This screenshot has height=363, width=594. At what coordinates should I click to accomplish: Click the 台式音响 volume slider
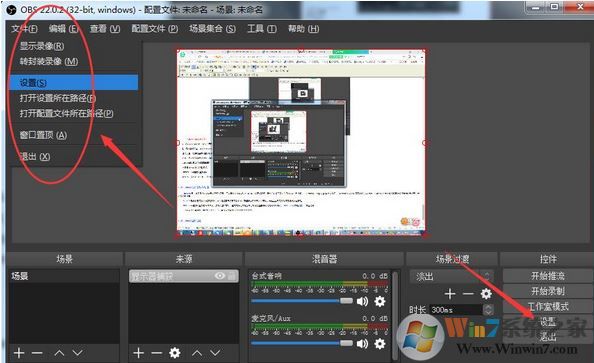click(302, 301)
